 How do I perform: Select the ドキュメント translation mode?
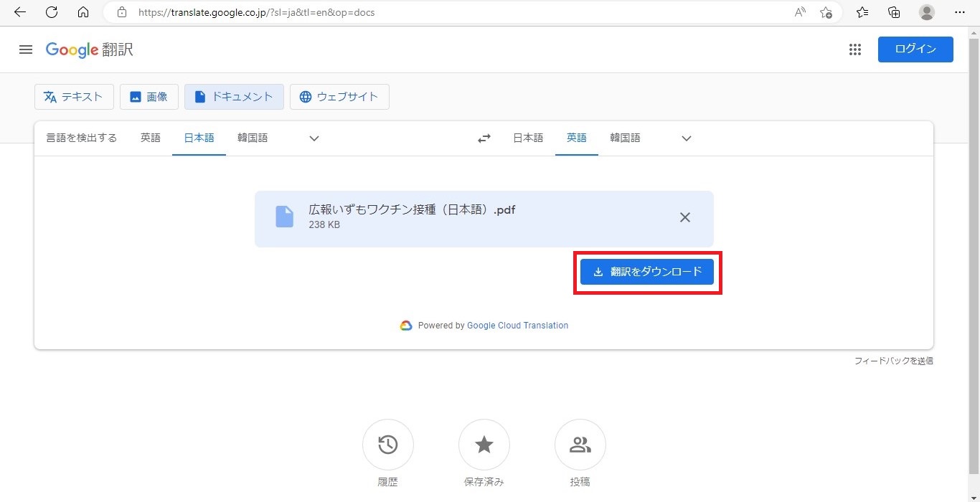click(x=234, y=97)
